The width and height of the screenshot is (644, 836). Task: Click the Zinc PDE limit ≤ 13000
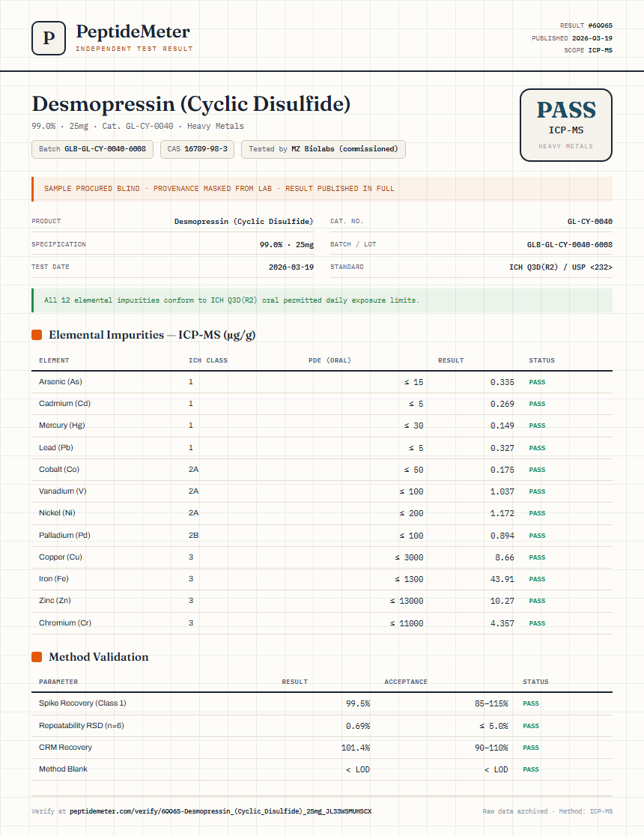pyautogui.click(x=406, y=602)
